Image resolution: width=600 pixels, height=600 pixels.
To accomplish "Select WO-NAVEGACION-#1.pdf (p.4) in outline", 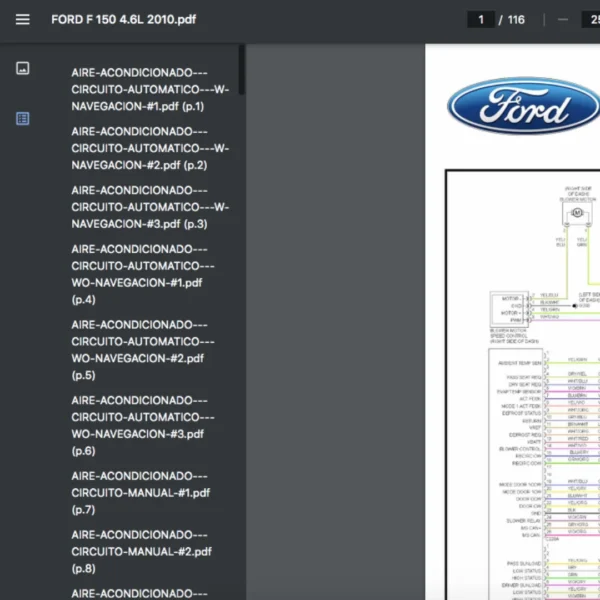I will coord(143,274).
